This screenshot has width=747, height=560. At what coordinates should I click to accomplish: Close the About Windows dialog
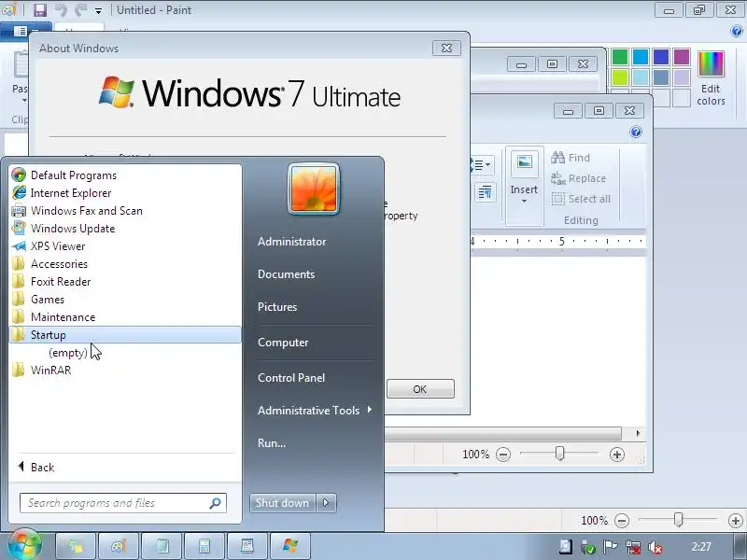tap(446, 49)
